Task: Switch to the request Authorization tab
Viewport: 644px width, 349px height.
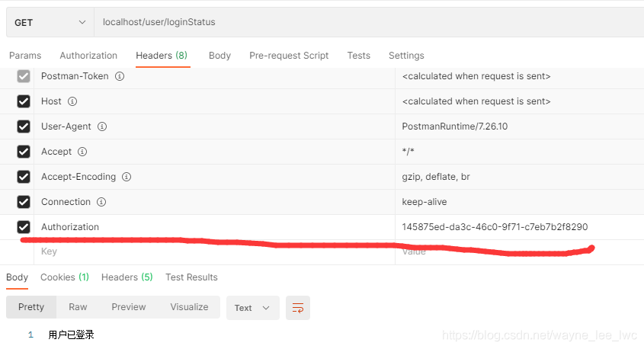Action: pos(88,56)
